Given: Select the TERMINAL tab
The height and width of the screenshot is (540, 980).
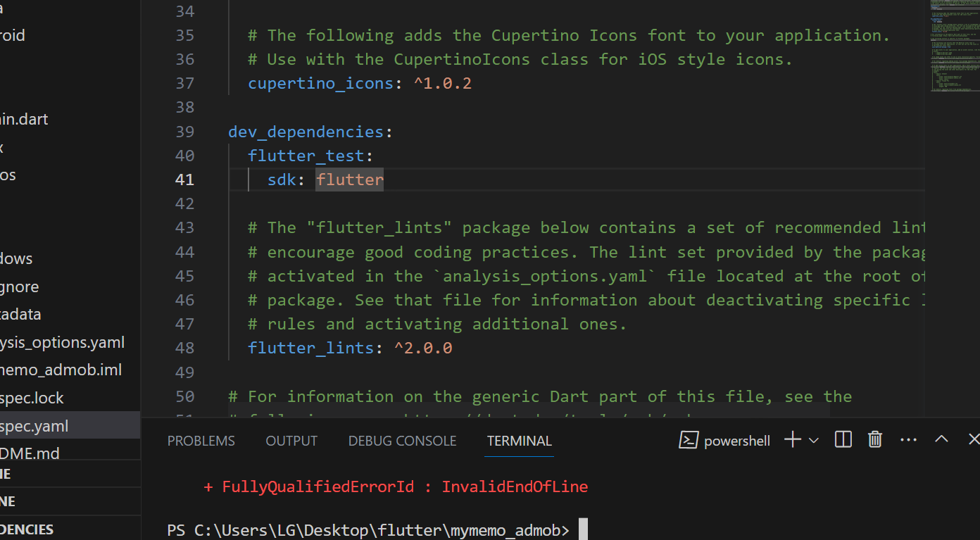Looking at the screenshot, I should (x=520, y=441).
